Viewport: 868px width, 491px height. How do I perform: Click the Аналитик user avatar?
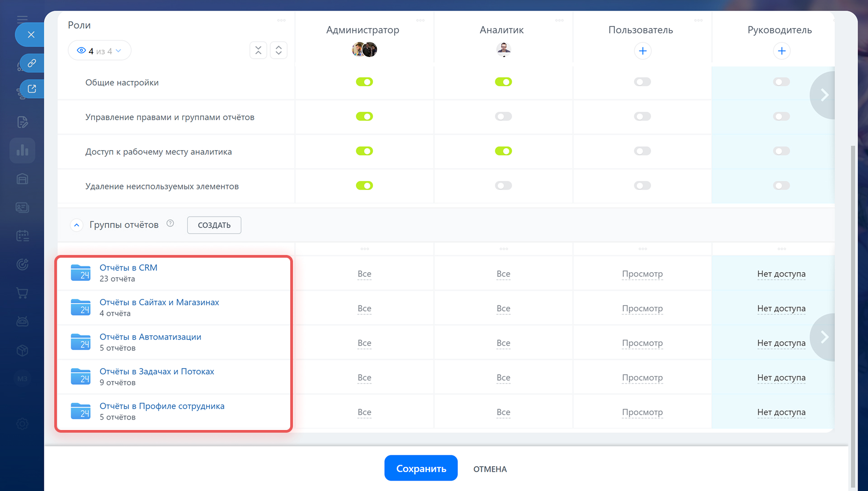tap(503, 49)
